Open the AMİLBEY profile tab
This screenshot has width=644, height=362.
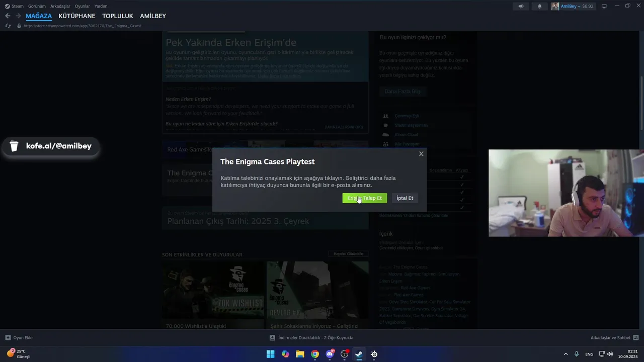[153, 16]
